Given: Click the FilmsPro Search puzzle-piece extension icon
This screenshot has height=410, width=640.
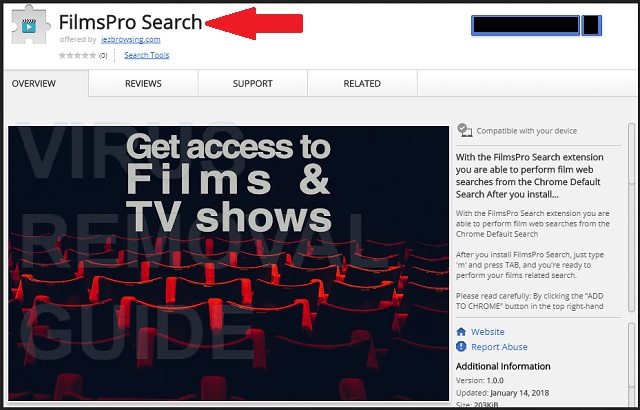Looking at the screenshot, I should pos(31,25).
